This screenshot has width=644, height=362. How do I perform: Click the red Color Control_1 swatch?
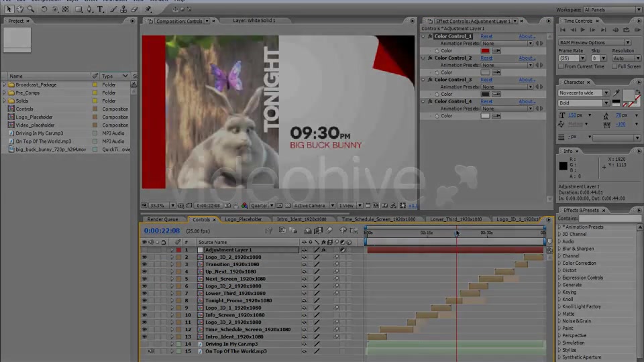click(x=485, y=51)
